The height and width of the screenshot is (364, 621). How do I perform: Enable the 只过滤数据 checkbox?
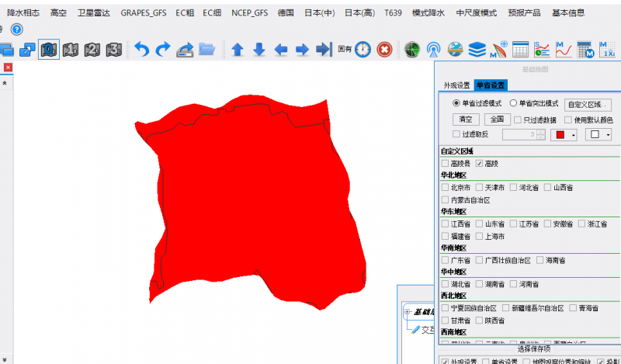518,120
